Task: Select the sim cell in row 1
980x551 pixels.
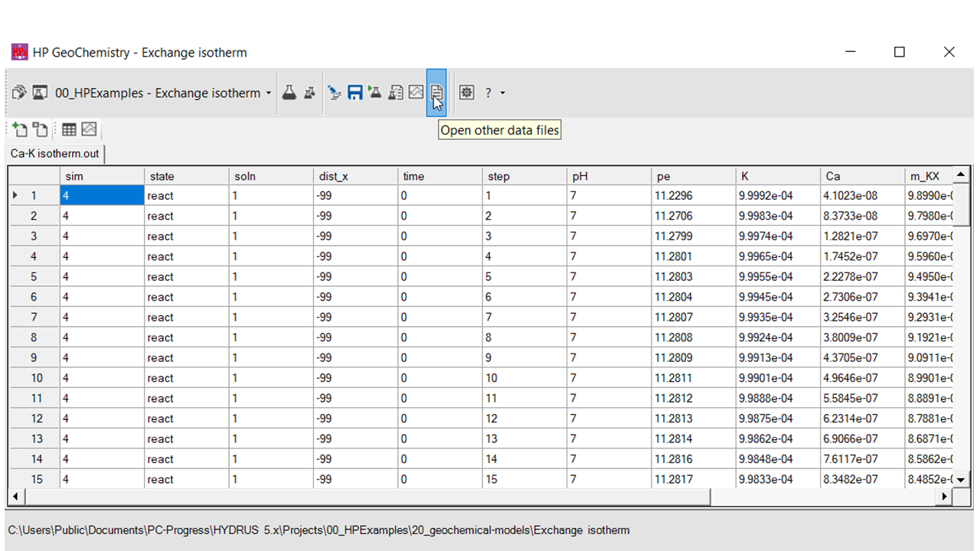Action: pos(102,196)
